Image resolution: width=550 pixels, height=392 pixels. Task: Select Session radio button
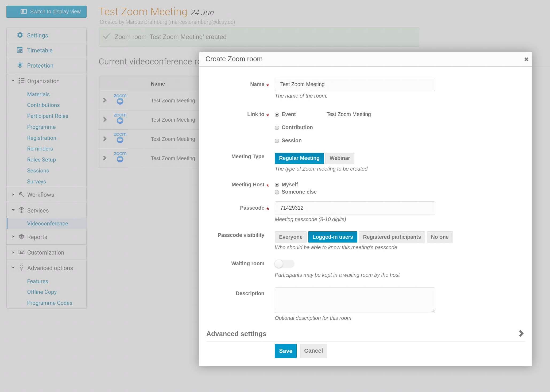(277, 141)
